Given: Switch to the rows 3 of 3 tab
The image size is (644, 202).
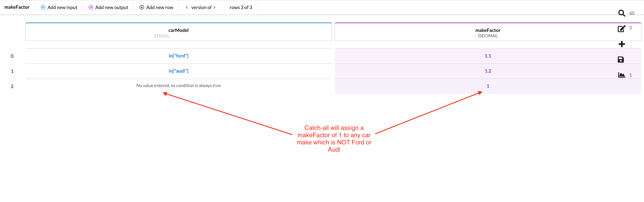Looking at the screenshot, I should (x=240, y=7).
